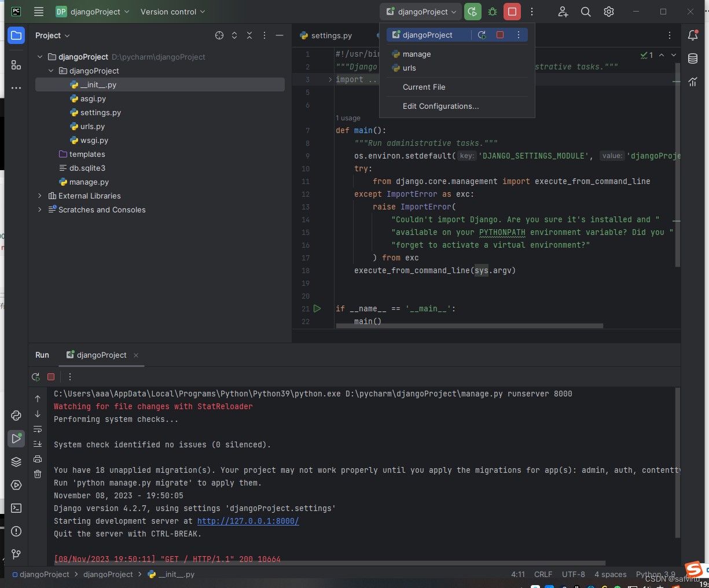Click the Run console vertical scrollbar
This screenshot has width=709, height=588.
point(677,463)
